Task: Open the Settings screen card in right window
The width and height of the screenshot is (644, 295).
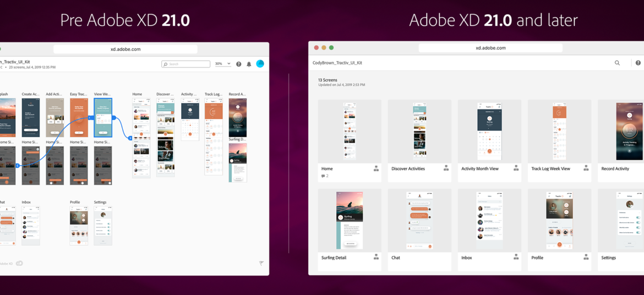Action: coord(621,230)
